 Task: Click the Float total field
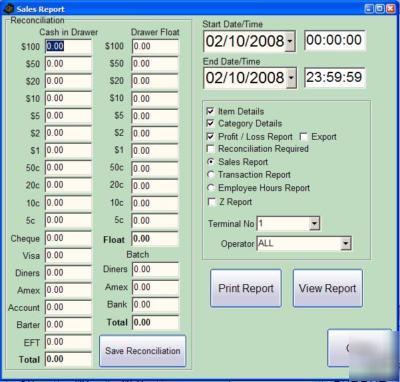[x=155, y=239]
